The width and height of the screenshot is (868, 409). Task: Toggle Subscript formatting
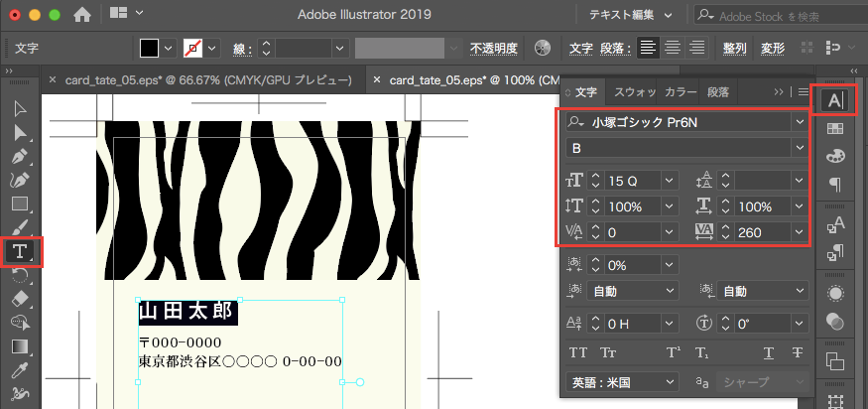click(702, 352)
